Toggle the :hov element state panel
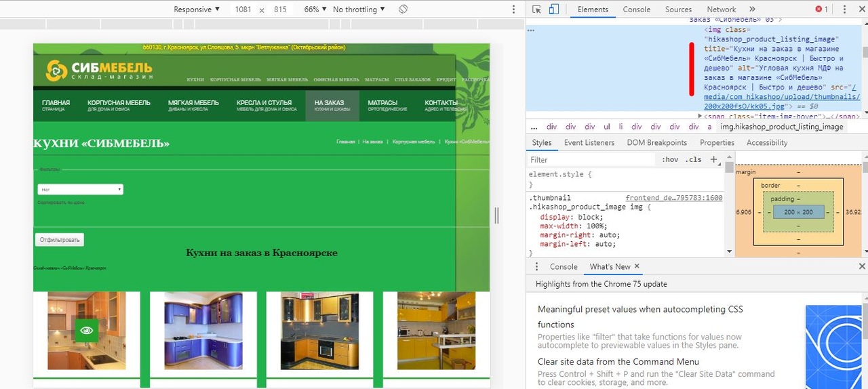This screenshot has width=868, height=389. pos(670,160)
